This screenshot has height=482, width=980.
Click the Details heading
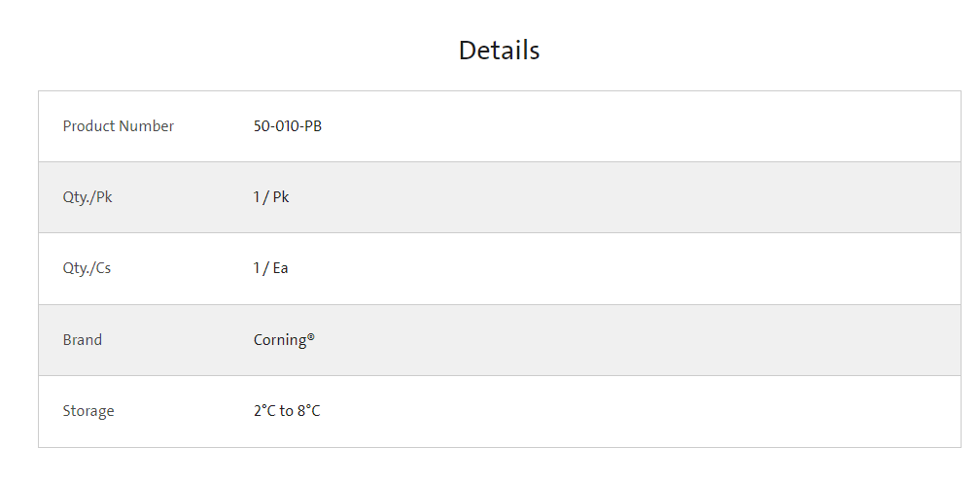[x=499, y=51]
